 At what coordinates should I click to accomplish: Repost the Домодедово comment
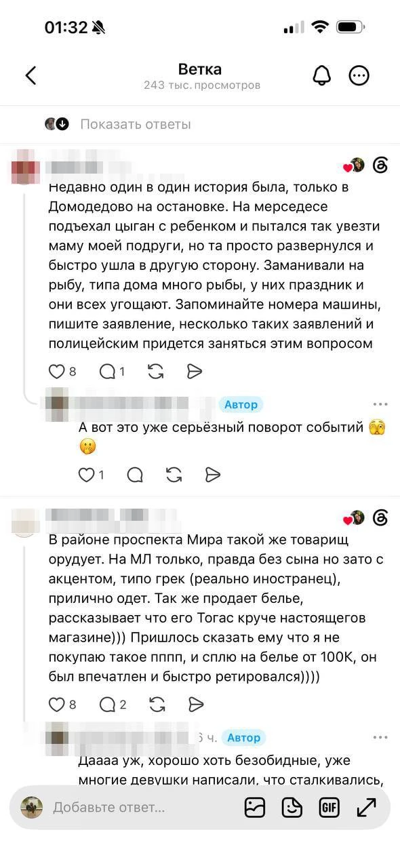tap(155, 371)
